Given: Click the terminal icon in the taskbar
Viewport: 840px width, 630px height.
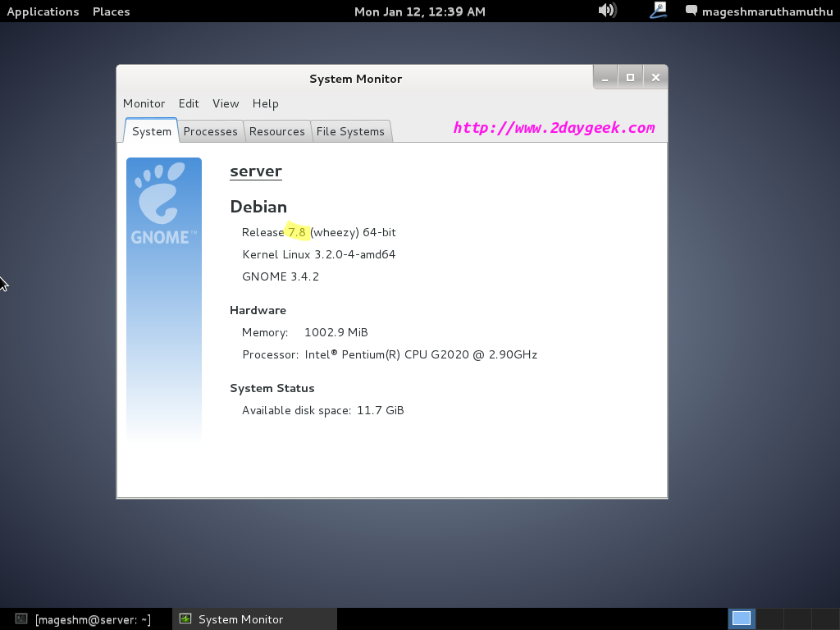Looking at the screenshot, I should coord(22,619).
